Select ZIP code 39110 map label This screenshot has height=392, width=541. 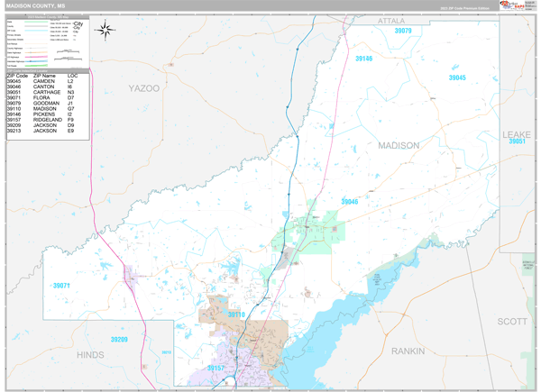[236, 315]
